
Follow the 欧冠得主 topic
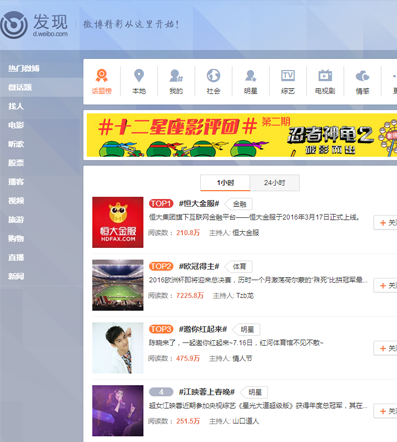point(386,286)
